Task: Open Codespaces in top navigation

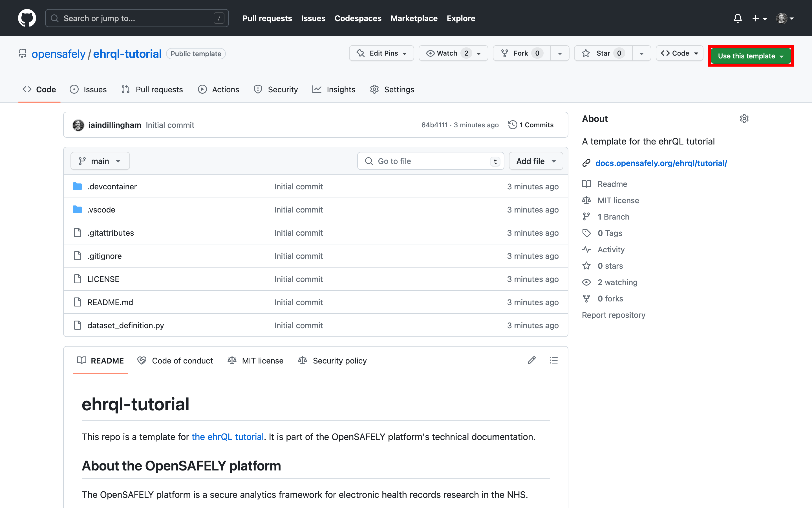Action: pyautogui.click(x=358, y=18)
